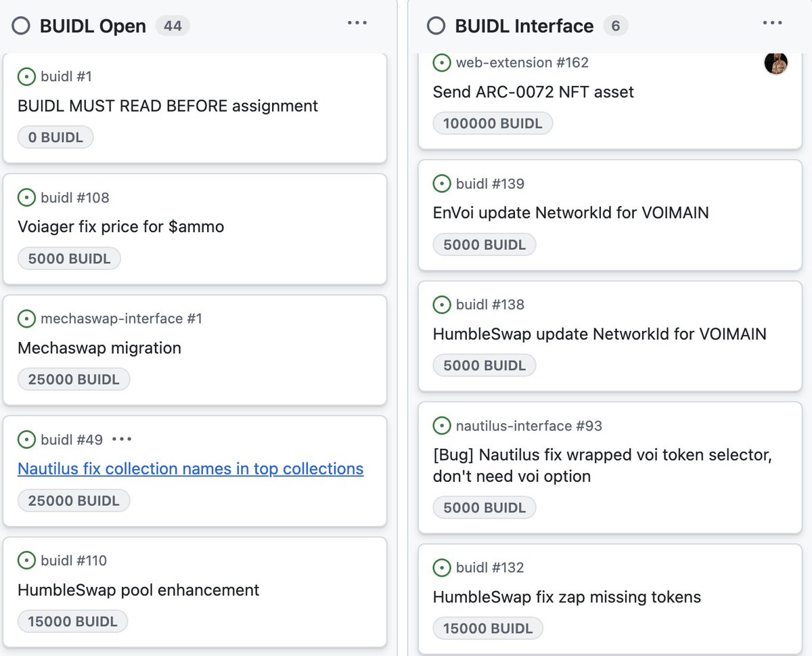
Task: Click the open issue icon on web-extension #162
Action: [442, 63]
